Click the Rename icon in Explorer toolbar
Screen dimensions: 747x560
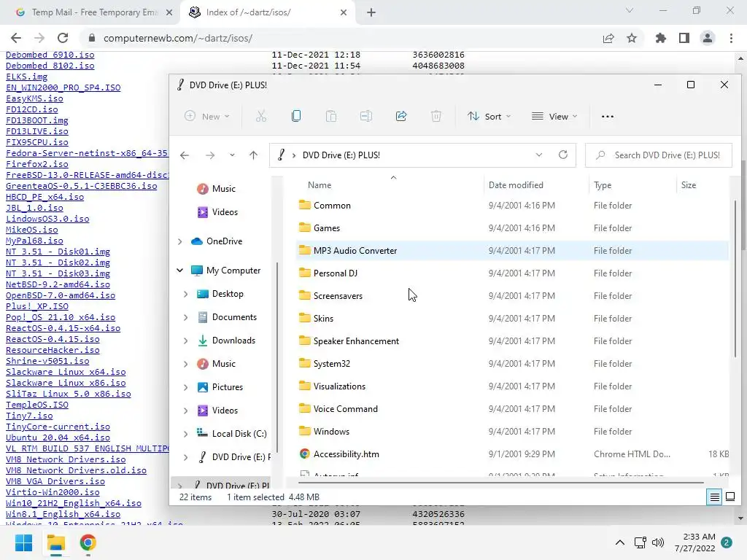pyautogui.click(x=366, y=116)
